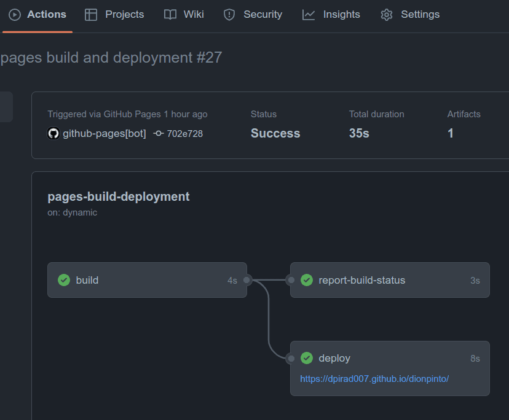Click the green checkmark on build job
Screen dimensions: 509x420
point(63,280)
